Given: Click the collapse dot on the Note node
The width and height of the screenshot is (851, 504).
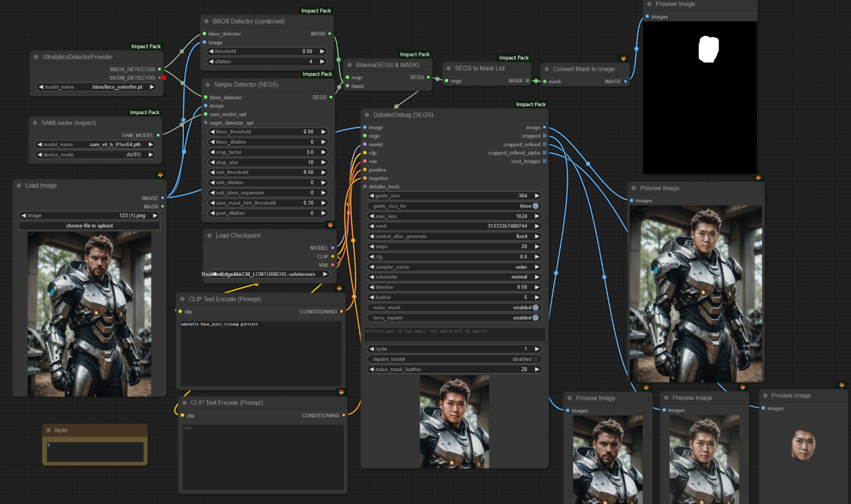Looking at the screenshot, I should pyautogui.click(x=48, y=430).
